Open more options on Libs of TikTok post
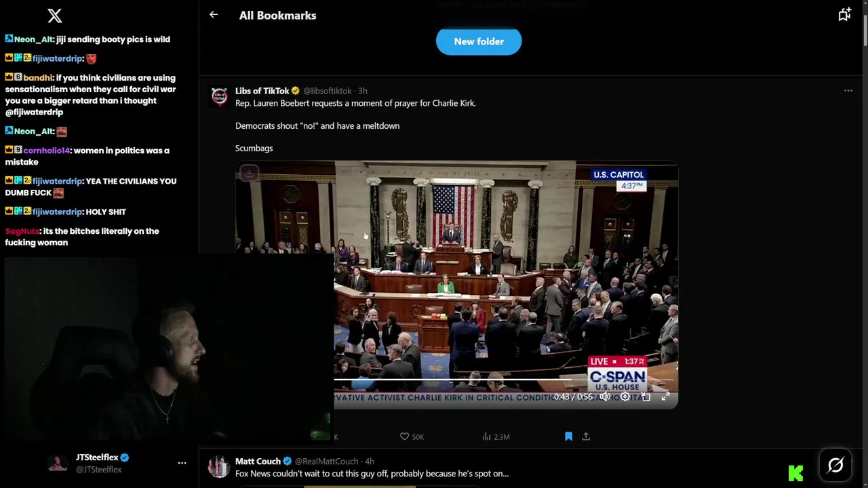This screenshot has height=488, width=868. 848,90
